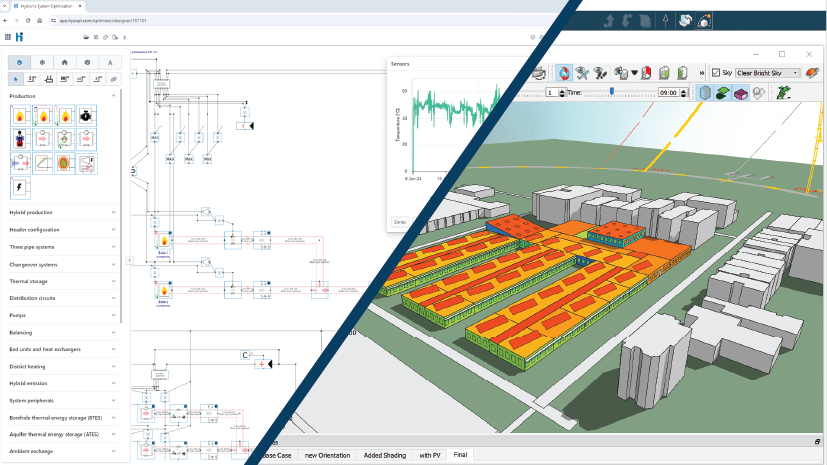This screenshot has height=465, width=827.
Task: Toggle the purple box display option
Action: pos(741,93)
